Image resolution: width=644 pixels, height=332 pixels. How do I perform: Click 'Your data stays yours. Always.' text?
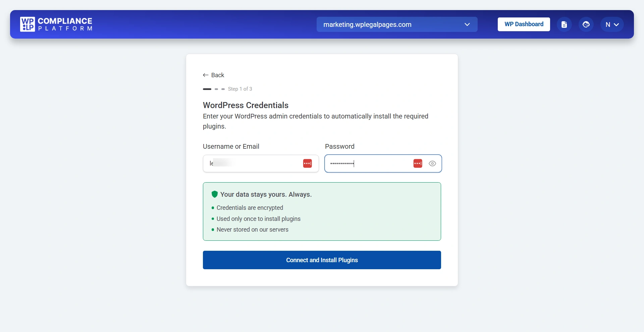point(266,194)
